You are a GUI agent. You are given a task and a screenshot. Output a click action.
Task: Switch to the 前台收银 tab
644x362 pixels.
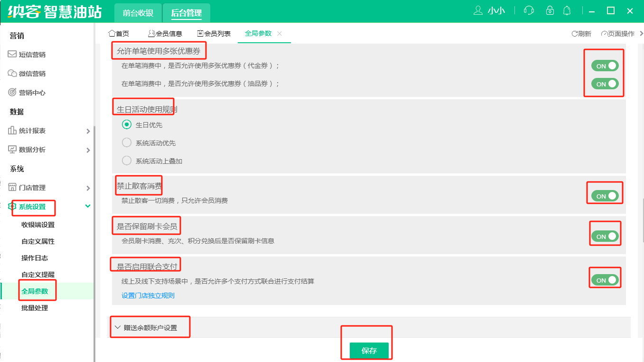(x=138, y=13)
